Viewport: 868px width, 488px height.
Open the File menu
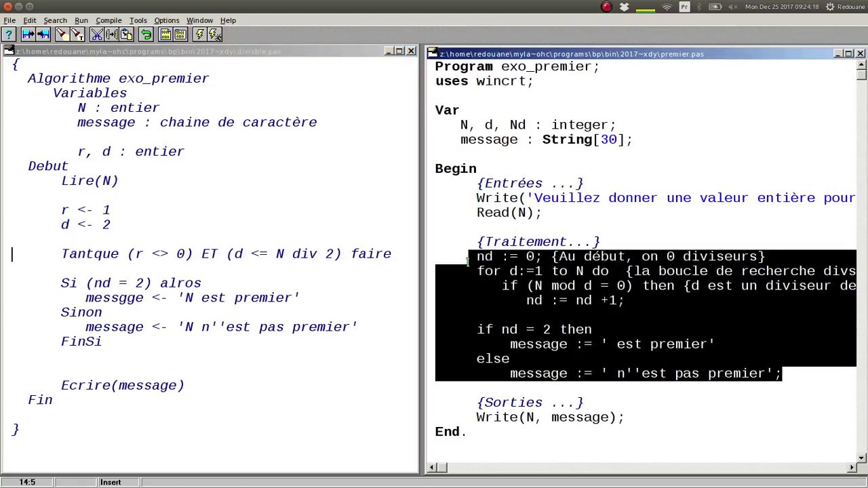coord(9,20)
